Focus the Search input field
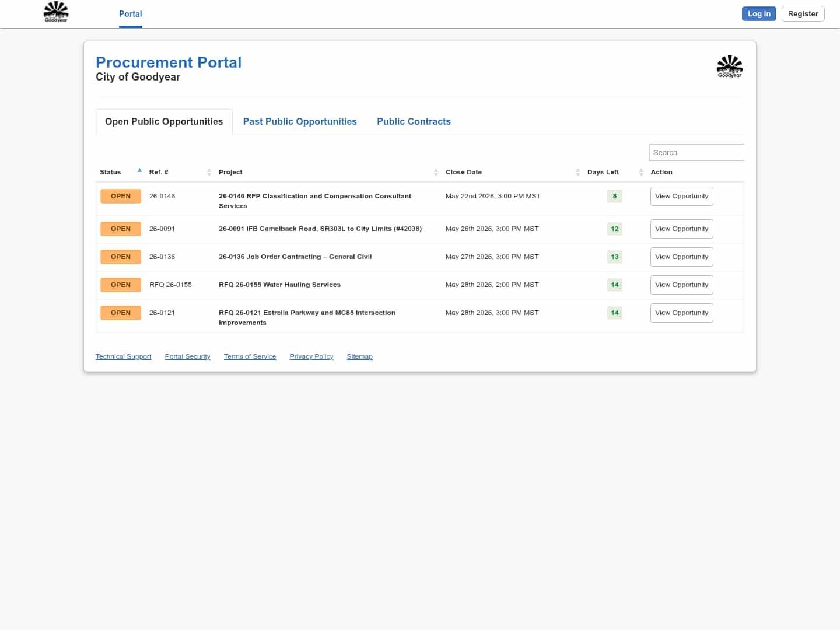Viewport: 840px width, 630px height. (696, 152)
